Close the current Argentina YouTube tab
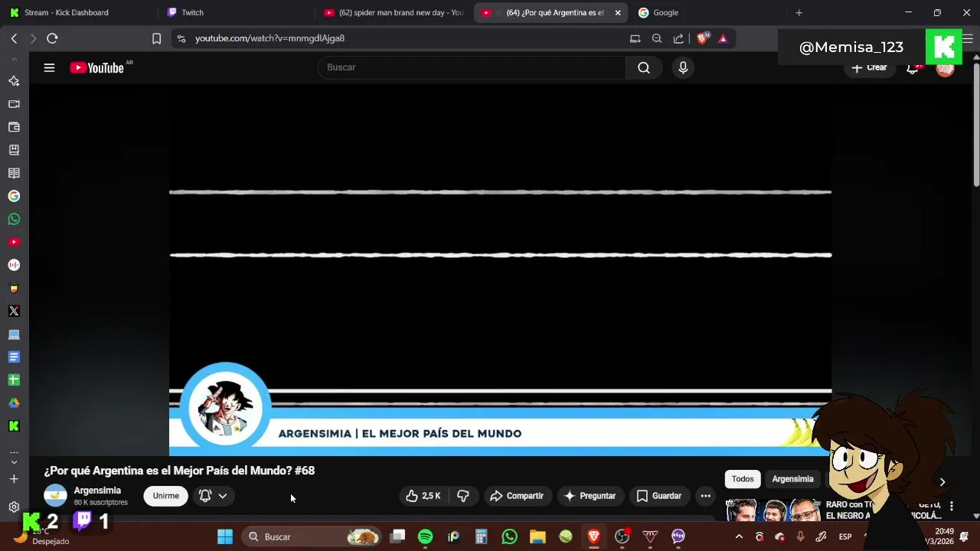The image size is (980, 551). (618, 12)
